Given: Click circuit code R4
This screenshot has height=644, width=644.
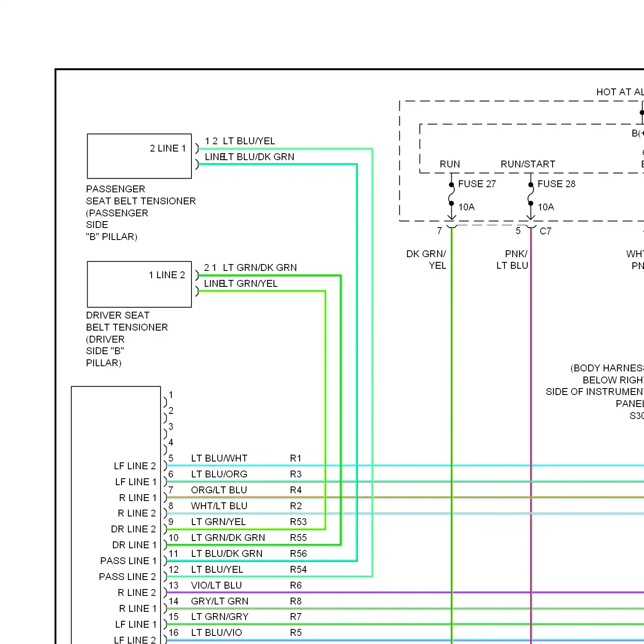Looking at the screenshot, I should pos(296,490).
